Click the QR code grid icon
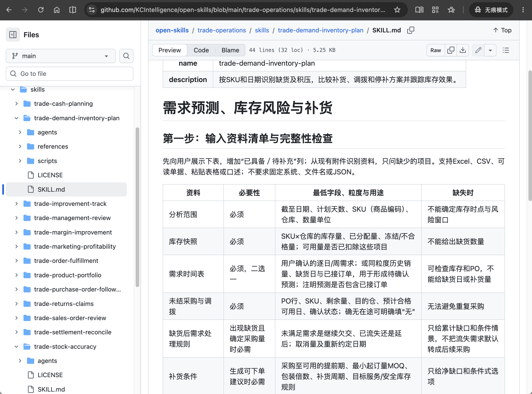This screenshot has height=394, width=532. (x=435, y=10)
